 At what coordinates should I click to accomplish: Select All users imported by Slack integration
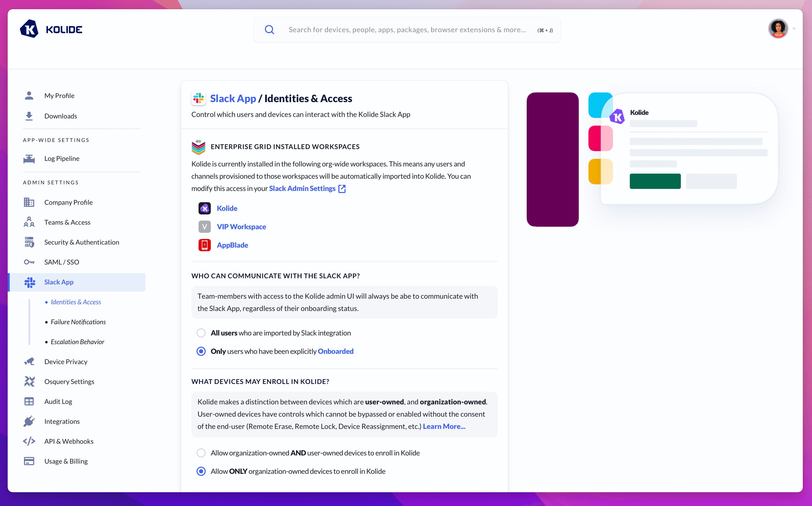point(201,333)
